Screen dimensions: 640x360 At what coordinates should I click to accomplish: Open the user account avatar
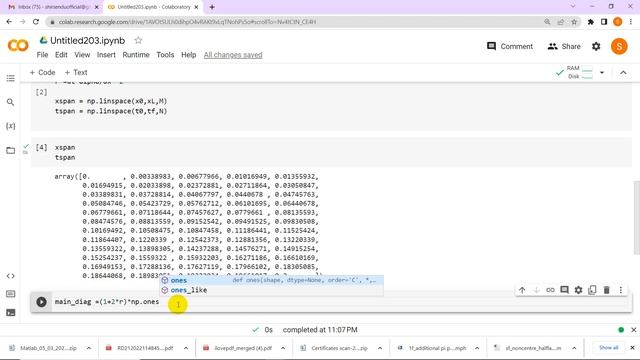click(x=619, y=47)
